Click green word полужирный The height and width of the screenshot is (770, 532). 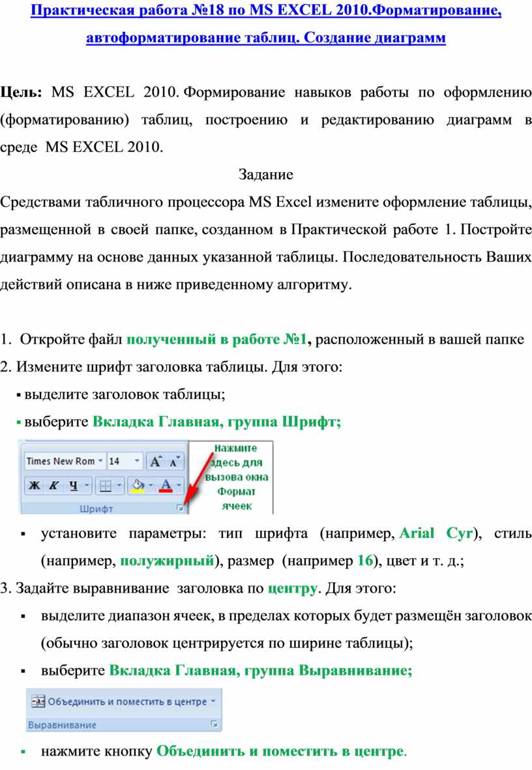pyautogui.click(x=167, y=561)
